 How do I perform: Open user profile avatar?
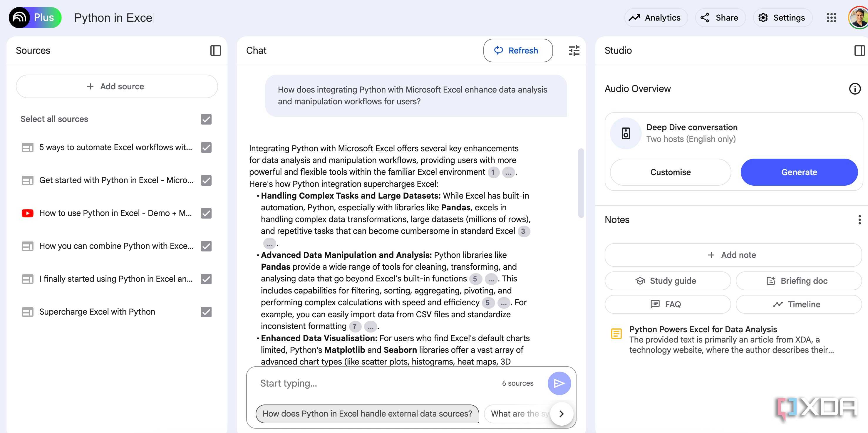pyautogui.click(x=858, y=18)
